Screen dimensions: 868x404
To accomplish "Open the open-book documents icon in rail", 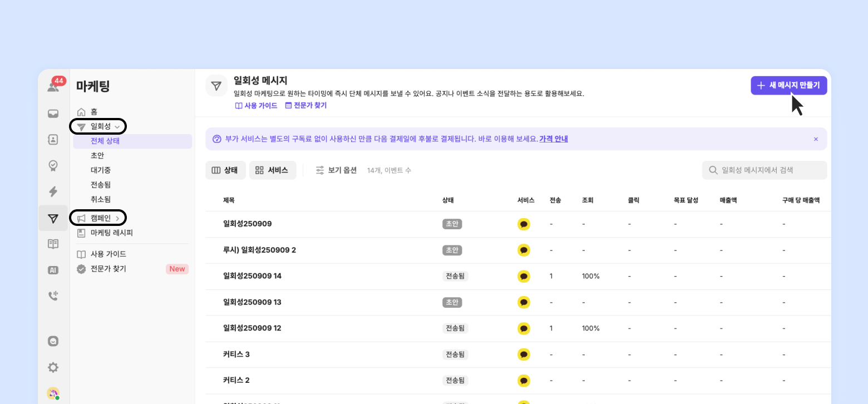I will (53, 244).
